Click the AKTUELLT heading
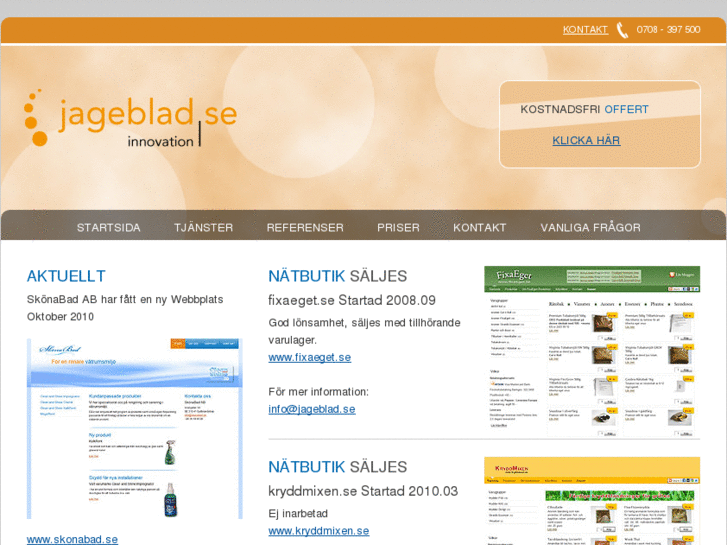The height and width of the screenshot is (545, 727). click(66, 276)
